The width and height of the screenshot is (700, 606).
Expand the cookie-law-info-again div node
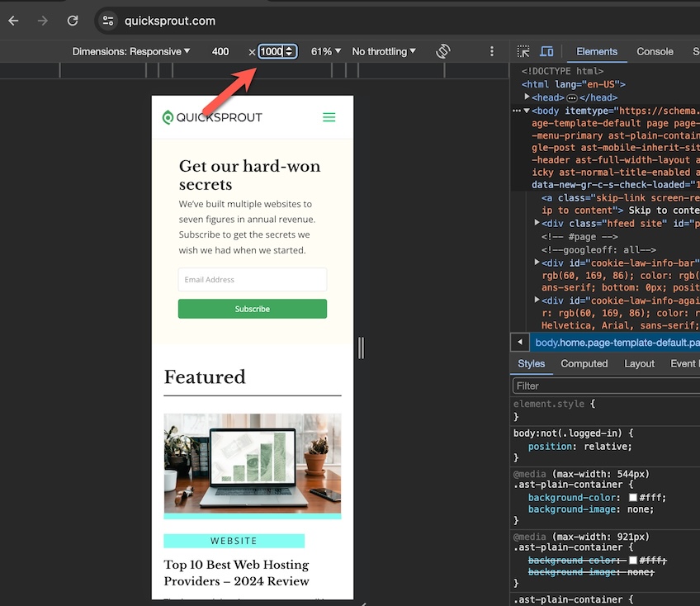click(537, 300)
